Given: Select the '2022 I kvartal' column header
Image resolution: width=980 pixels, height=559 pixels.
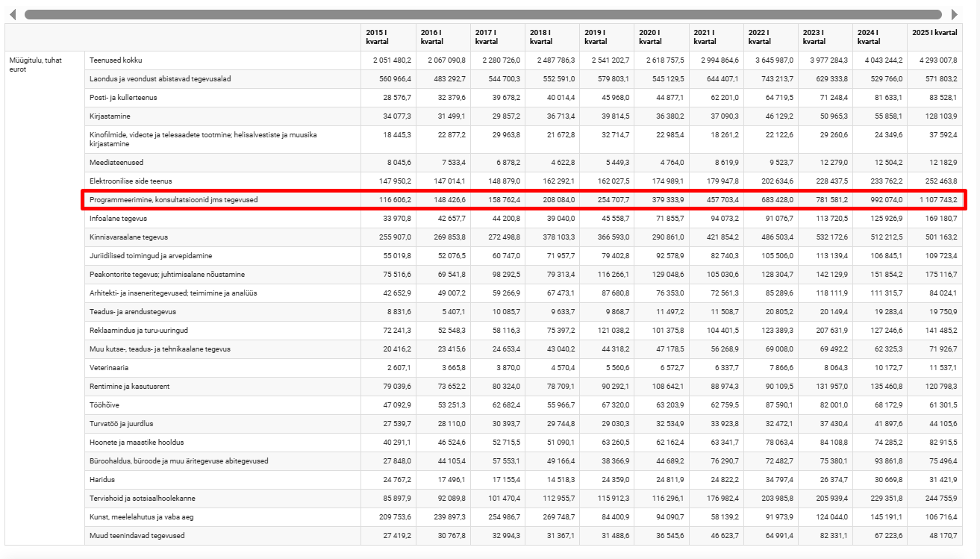Looking at the screenshot, I should (x=771, y=37).
